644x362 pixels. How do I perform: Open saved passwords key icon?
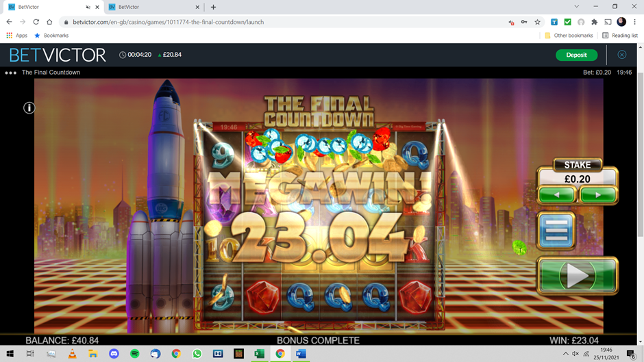click(x=524, y=22)
